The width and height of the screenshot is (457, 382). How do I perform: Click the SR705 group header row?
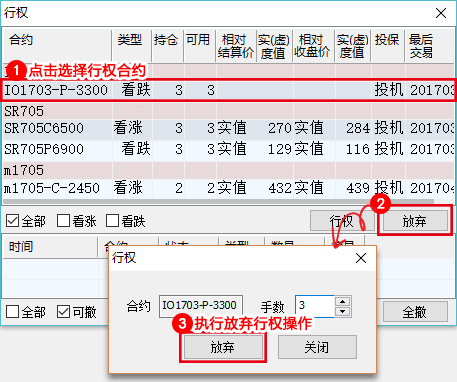(x=228, y=111)
